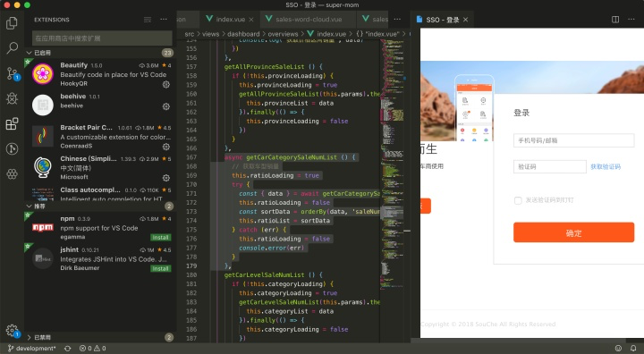Open the Git graph circular icon in the activity bar
Screen dimensions: 644x354
click(12, 148)
